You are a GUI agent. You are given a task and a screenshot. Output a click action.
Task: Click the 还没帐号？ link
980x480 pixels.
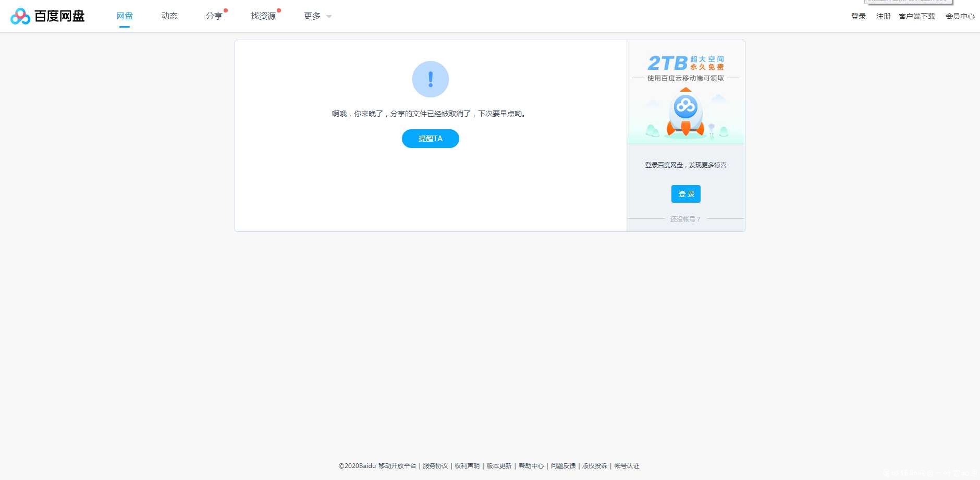[685, 219]
